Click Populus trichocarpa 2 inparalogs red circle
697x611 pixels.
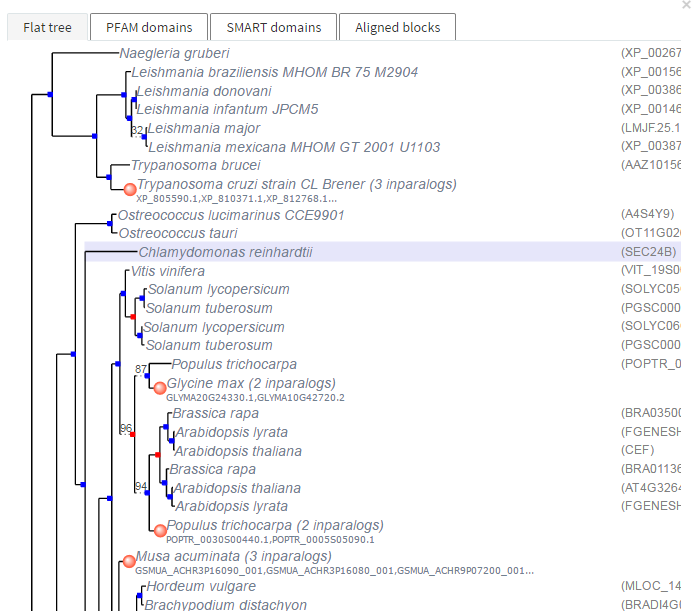[159, 529]
